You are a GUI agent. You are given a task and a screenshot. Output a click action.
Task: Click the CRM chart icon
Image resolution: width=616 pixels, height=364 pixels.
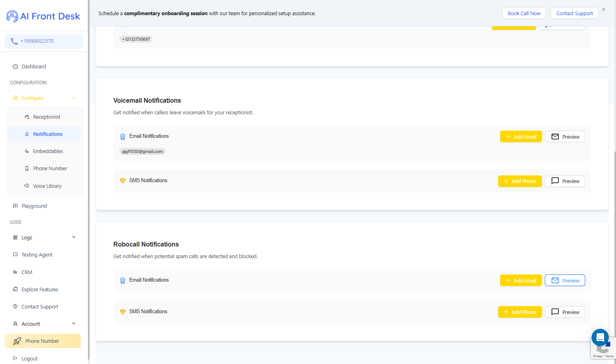point(15,272)
